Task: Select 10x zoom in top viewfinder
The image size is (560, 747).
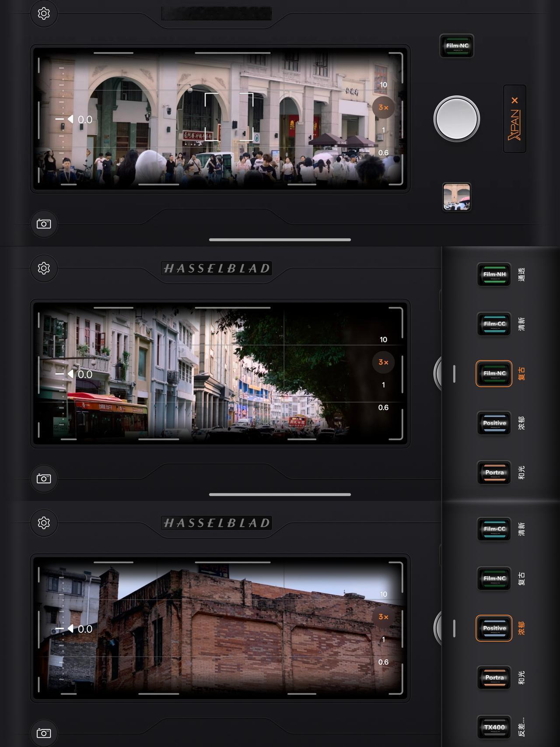Action: [383, 85]
